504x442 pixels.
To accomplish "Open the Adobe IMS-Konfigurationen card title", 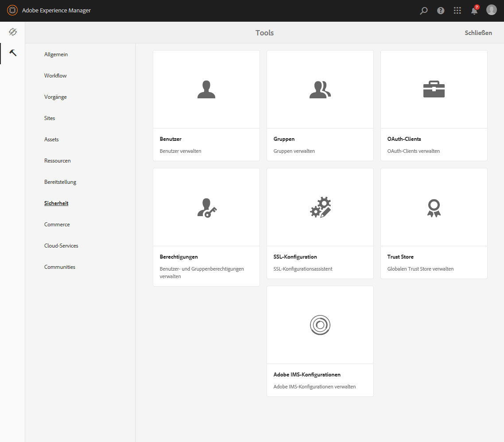I will coord(306,375).
